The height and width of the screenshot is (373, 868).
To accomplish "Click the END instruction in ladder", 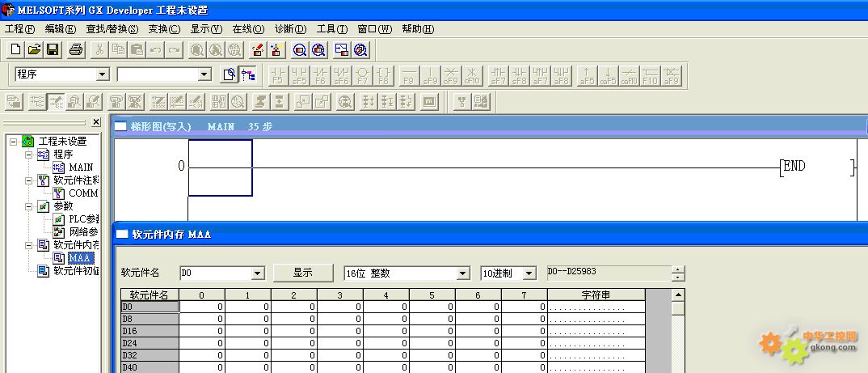I will pyautogui.click(x=794, y=166).
